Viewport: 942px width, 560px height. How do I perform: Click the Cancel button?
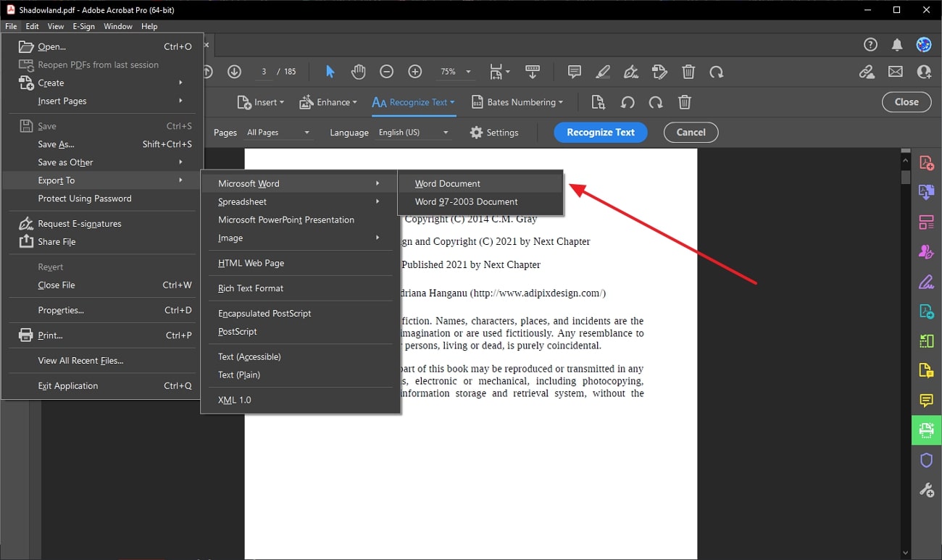pos(691,133)
